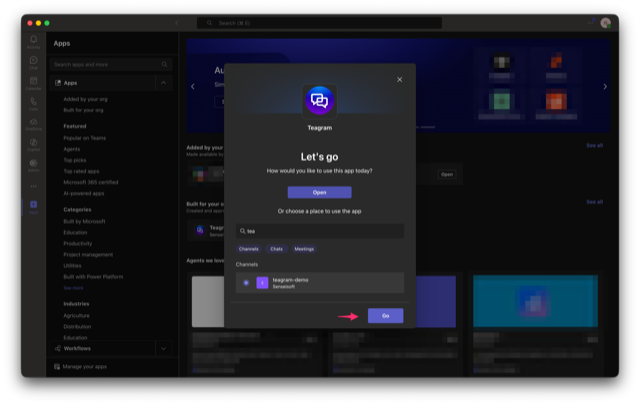This screenshot has height=405, width=640.
Task: Click the teal agent card thumbnail
Action: 535,301
